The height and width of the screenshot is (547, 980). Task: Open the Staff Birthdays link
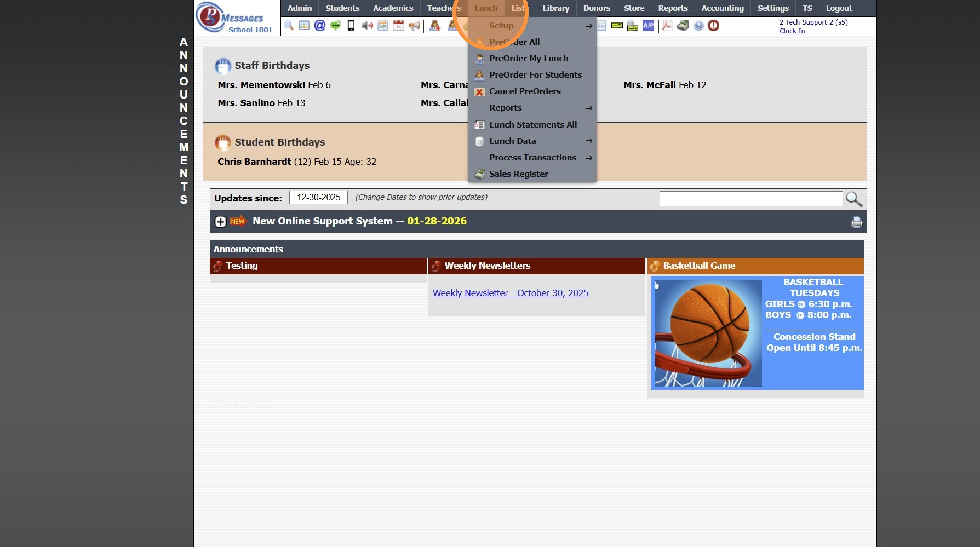(x=272, y=66)
